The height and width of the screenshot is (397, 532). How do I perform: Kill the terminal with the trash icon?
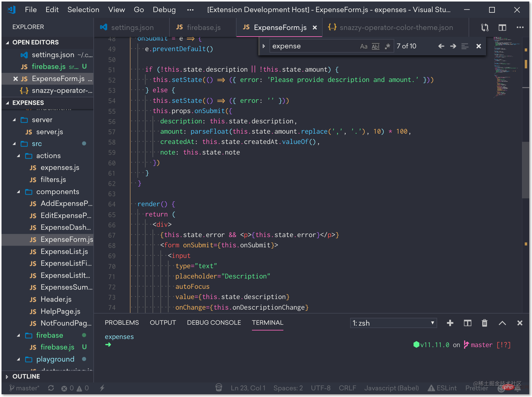click(x=485, y=323)
